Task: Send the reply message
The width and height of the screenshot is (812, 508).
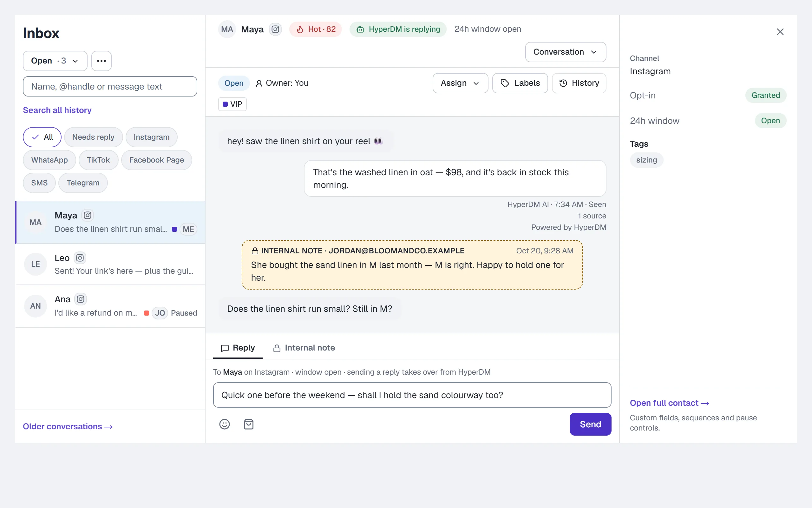Action: click(x=591, y=424)
